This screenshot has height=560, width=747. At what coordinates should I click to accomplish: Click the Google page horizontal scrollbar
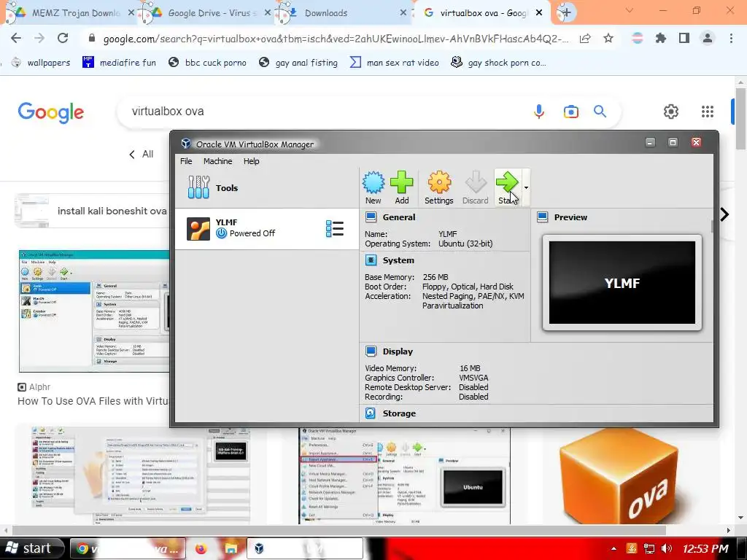click(x=338, y=530)
